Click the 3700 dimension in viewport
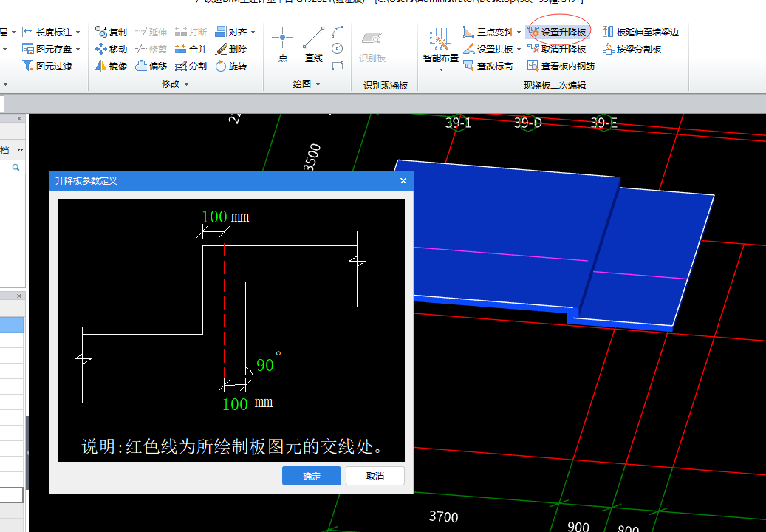 click(x=444, y=516)
